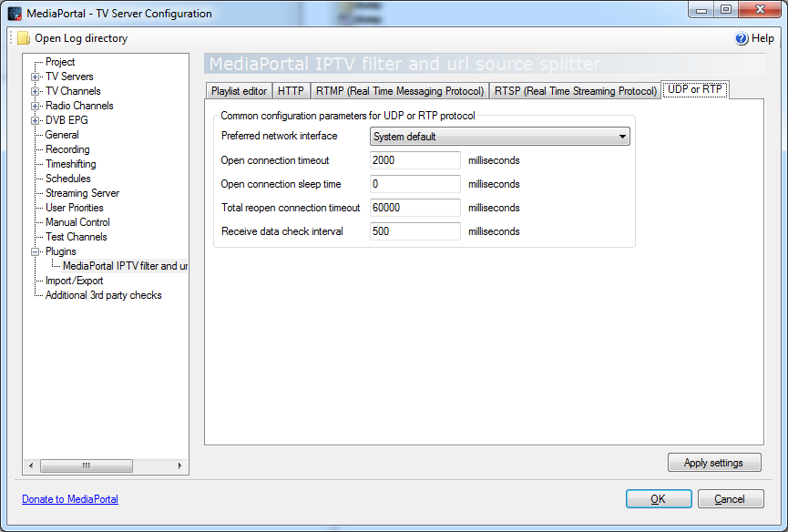
Task: Open the Preferred network interface dropdown
Action: 499,136
